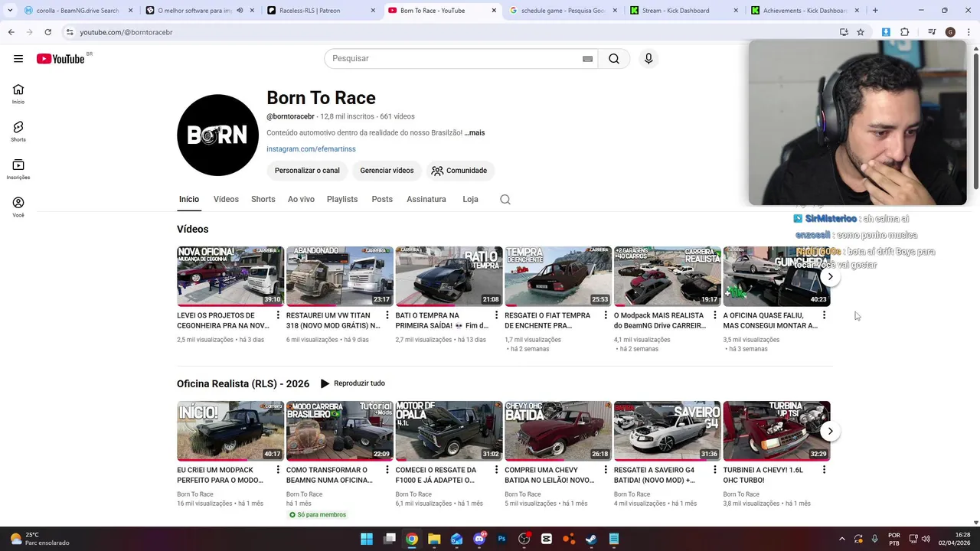The width and height of the screenshot is (980, 551).
Task: Switch to Stream - Kick Dashboard tab
Action: pos(683,11)
